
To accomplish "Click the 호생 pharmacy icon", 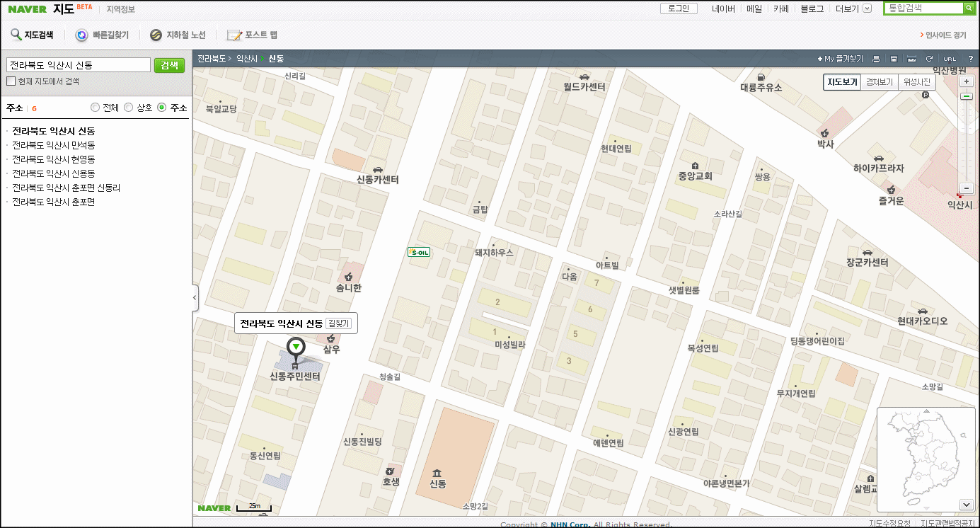I will tap(390, 471).
